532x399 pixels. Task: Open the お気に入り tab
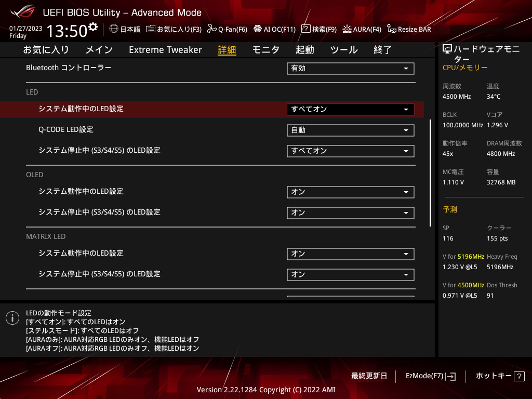[x=46, y=49]
